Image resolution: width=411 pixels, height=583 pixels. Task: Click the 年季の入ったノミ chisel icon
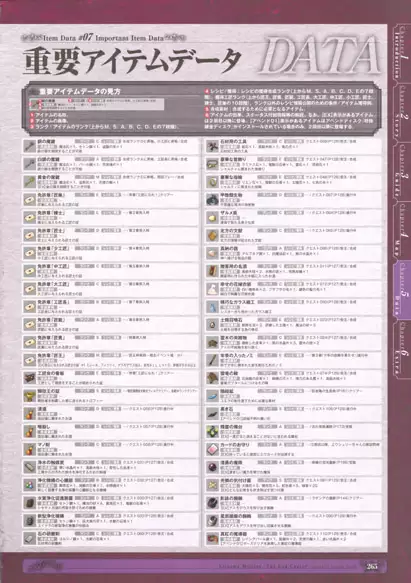212,360
